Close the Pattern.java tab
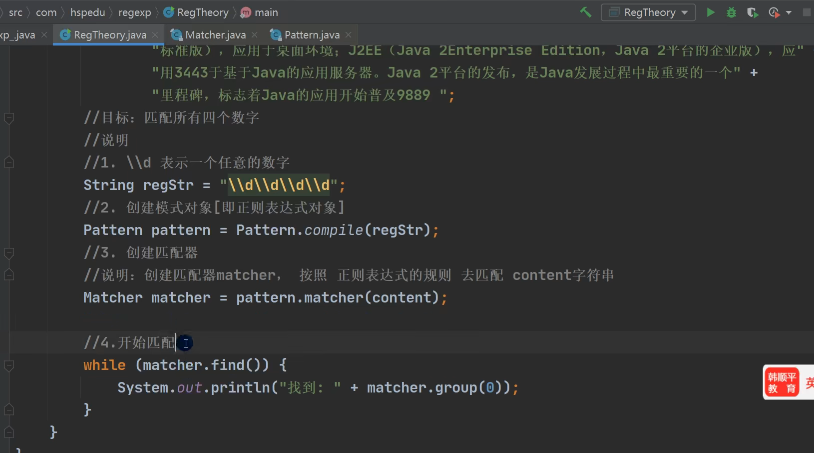814x453 pixels. (348, 35)
